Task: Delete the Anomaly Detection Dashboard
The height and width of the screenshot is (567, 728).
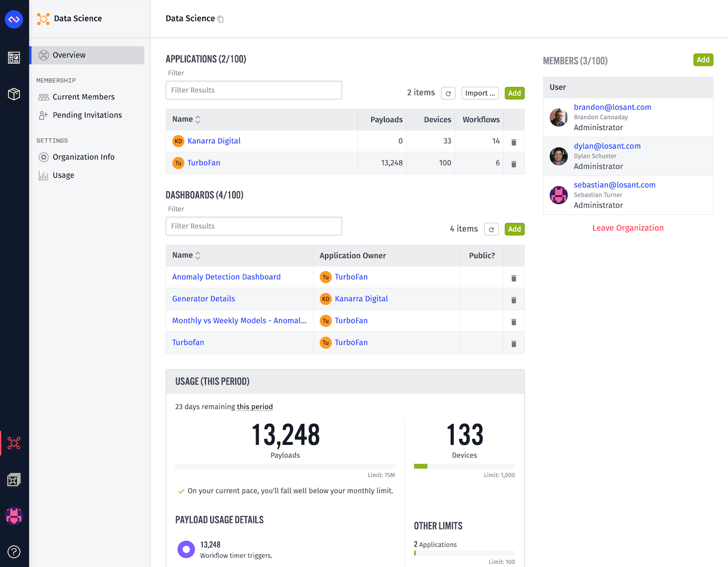Action: [514, 277]
